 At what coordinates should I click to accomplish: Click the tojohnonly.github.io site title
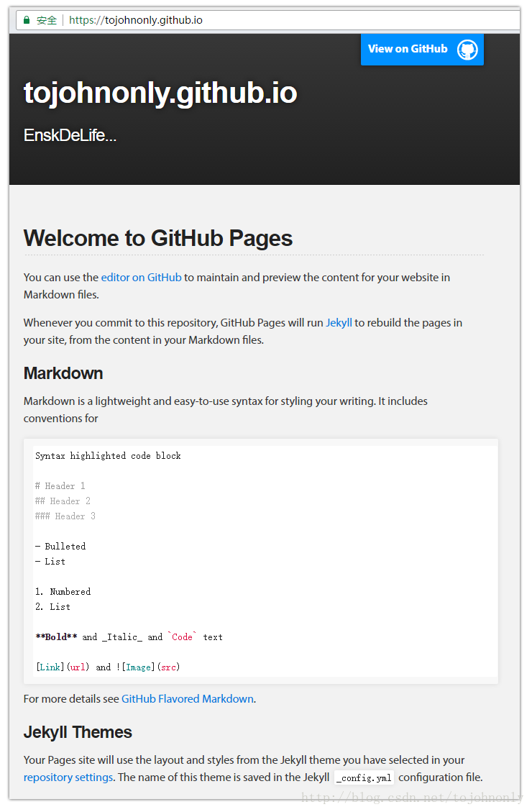pos(160,93)
